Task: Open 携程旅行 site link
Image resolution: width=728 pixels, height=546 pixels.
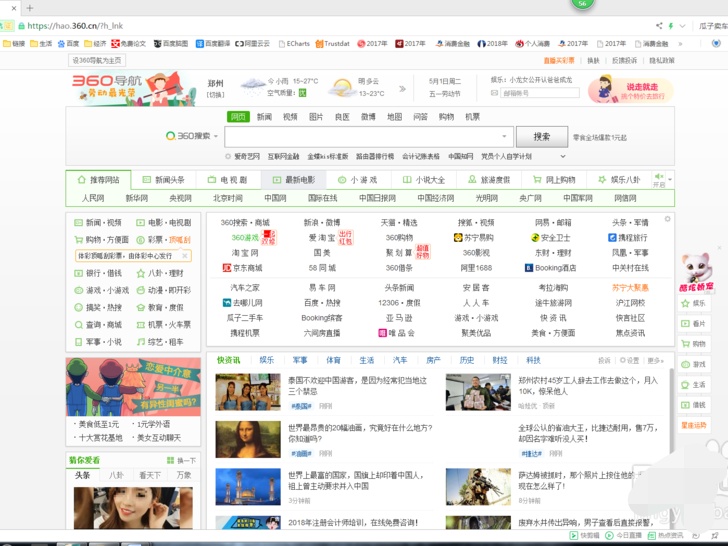Action: point(628,238)
